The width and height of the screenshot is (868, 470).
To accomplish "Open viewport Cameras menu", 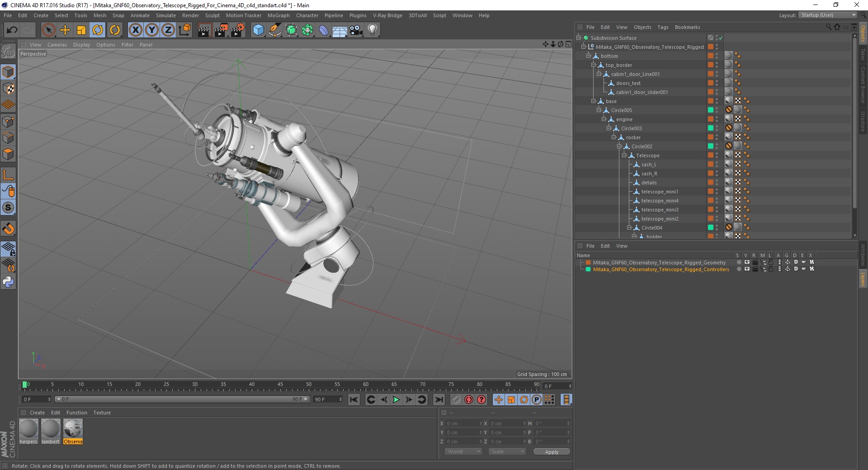I will (x=57, y=45).
